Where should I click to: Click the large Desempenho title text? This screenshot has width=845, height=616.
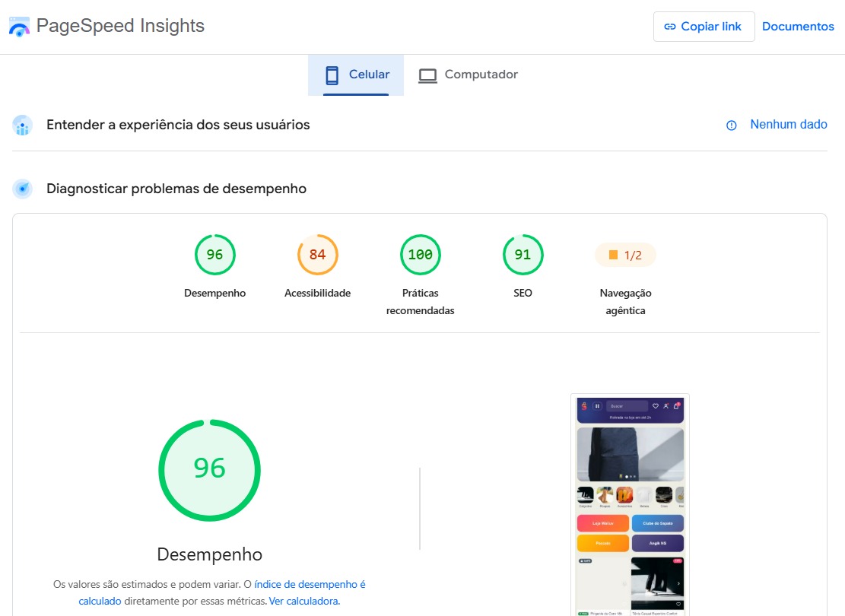click(210, 554)
